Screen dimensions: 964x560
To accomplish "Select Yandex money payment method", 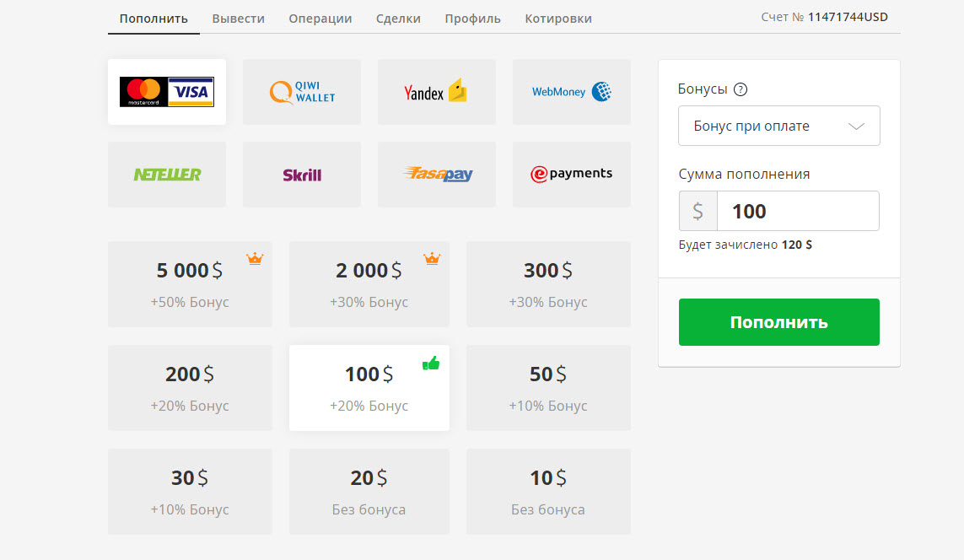I will click(x=436, y=92).
